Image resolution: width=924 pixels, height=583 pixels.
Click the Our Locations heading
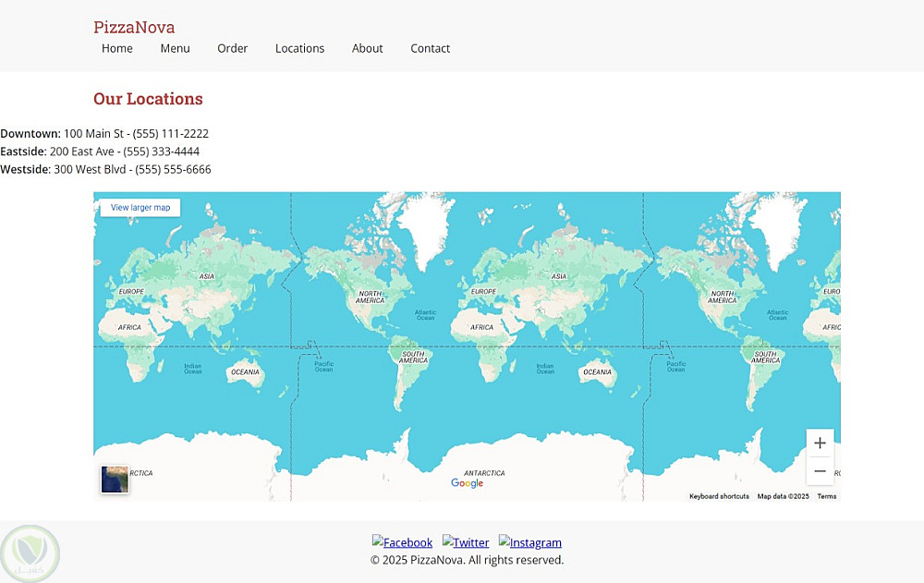click(x=148, y=99)
